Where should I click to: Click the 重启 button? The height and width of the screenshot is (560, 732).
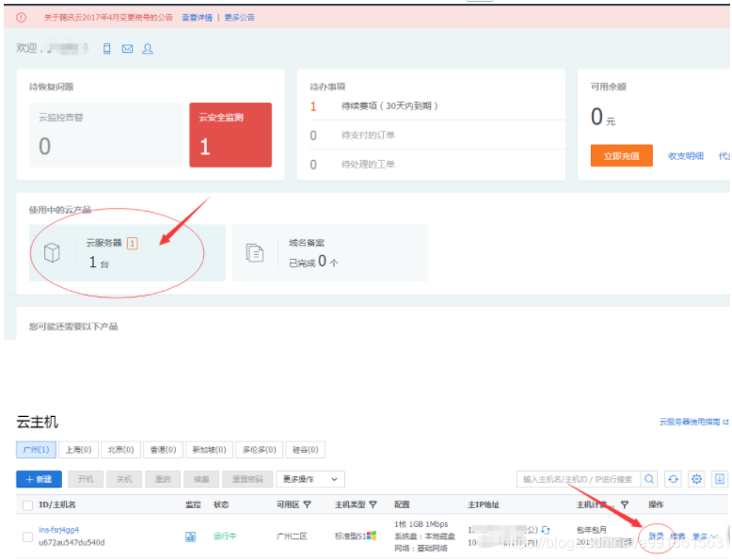click(163, 479)
